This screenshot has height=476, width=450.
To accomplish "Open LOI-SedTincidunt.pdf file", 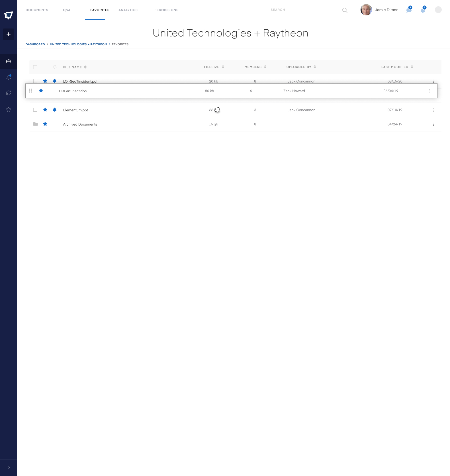I will click(x=80, y=81).
